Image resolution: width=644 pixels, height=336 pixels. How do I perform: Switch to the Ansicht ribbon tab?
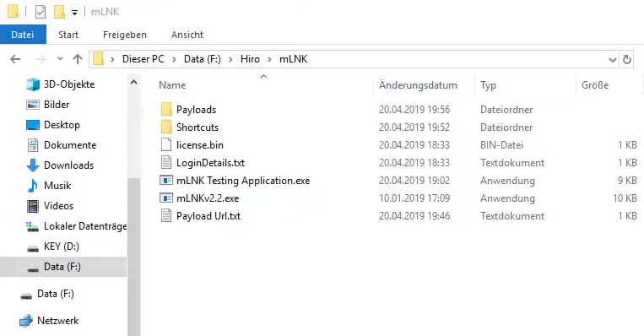[187, 35]
